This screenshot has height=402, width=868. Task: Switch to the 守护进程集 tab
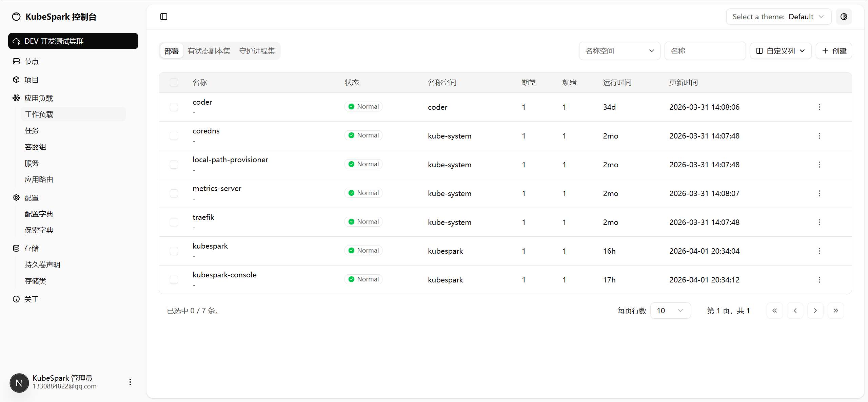pyautogui.click(x=257, y=51)
